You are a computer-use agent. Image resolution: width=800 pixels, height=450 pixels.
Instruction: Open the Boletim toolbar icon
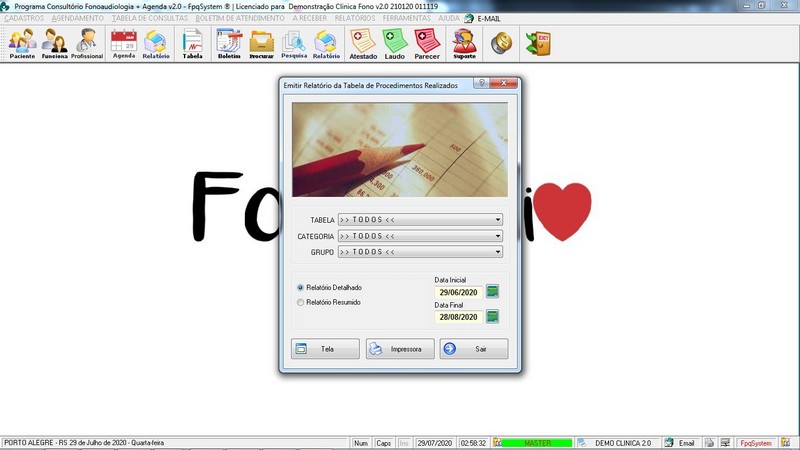pos(229,43)
